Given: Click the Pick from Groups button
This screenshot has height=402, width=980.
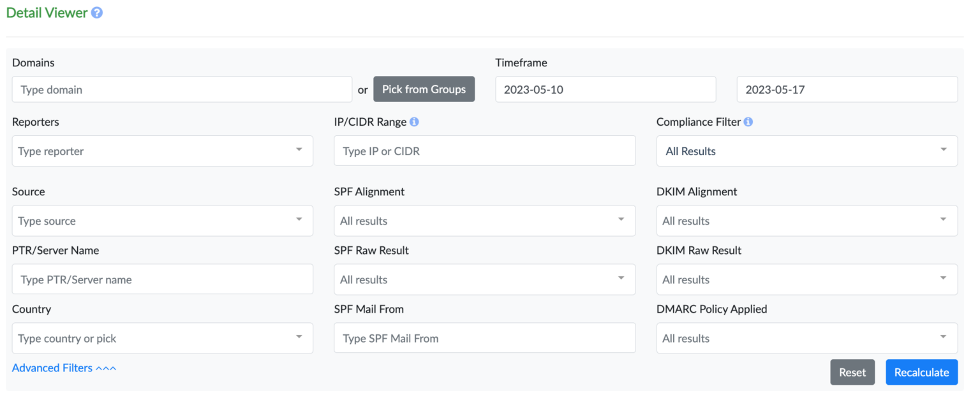Looking at the screenshot, I should pyautogui.click(x=424, y=89).
